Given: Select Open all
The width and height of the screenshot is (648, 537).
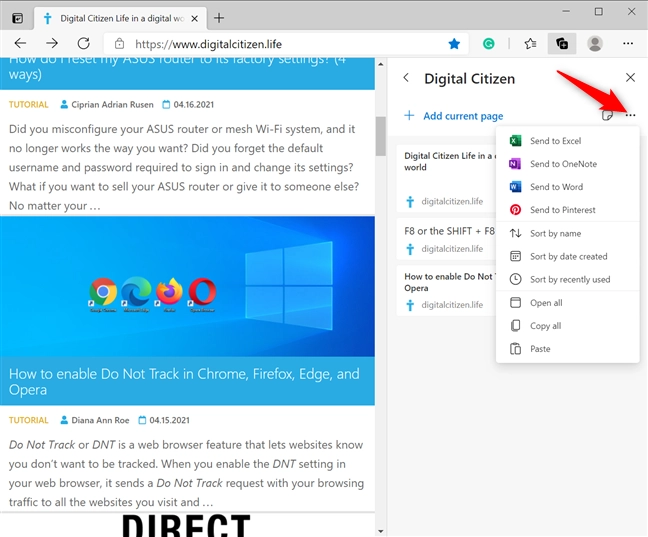Looking at the screenshot, I should click(568, 303).
